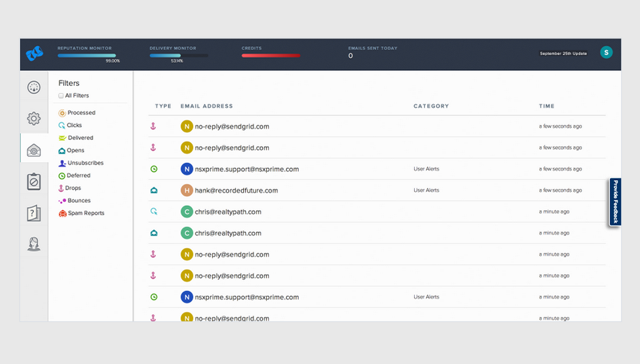Open the Provide Feedback side tab
This screenshot has width=640, height=364.
pyautogui.click(x=615, y=201)
